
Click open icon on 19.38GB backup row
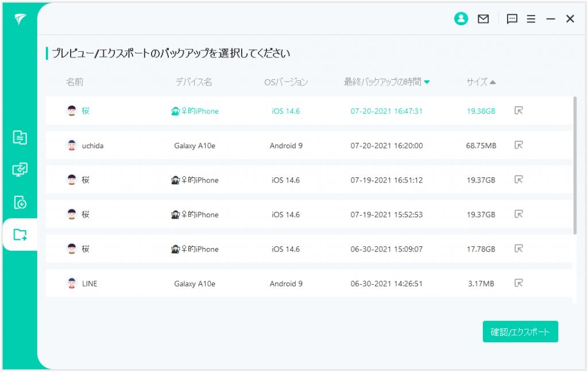pyautogui.click(x=519, y=111)
